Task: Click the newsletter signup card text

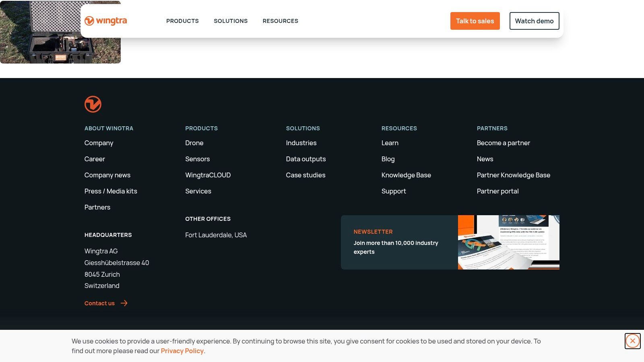Action: 396,247
